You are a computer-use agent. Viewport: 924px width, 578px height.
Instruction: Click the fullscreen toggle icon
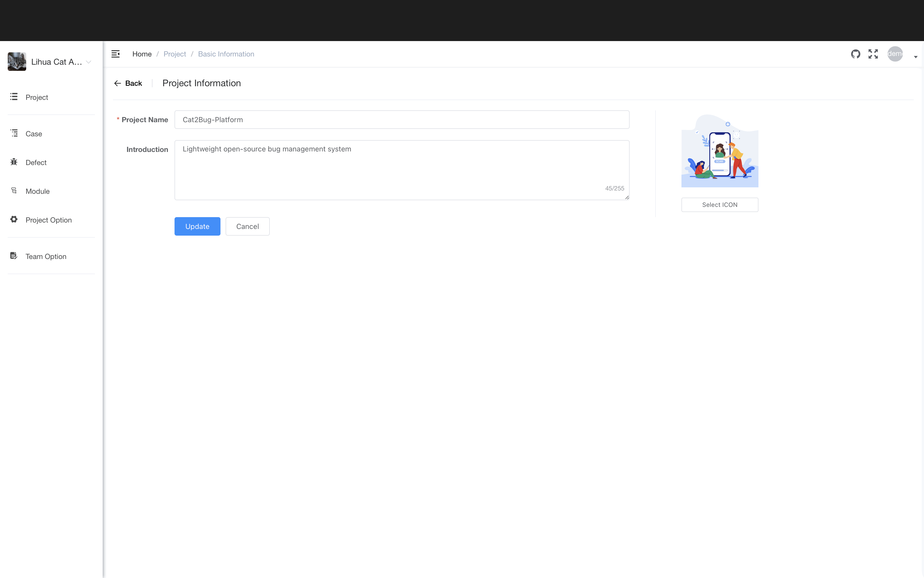coord(873,53)
